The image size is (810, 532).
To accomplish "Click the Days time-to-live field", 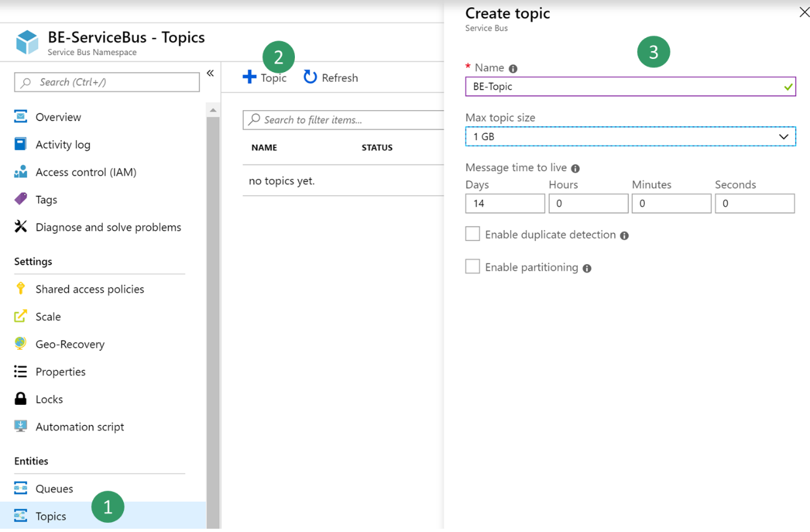I will 505,204.
